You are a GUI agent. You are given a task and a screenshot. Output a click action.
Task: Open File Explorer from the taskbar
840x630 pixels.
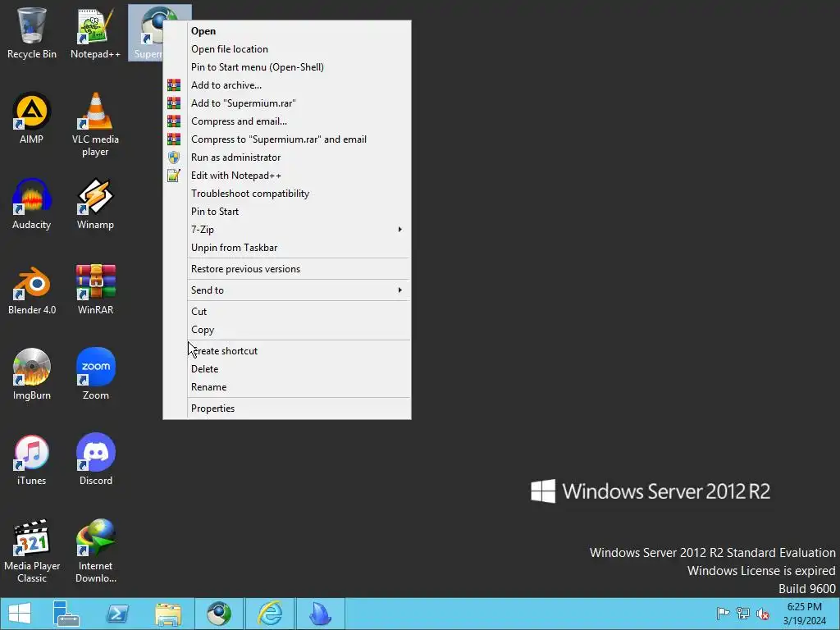(168, 614)
